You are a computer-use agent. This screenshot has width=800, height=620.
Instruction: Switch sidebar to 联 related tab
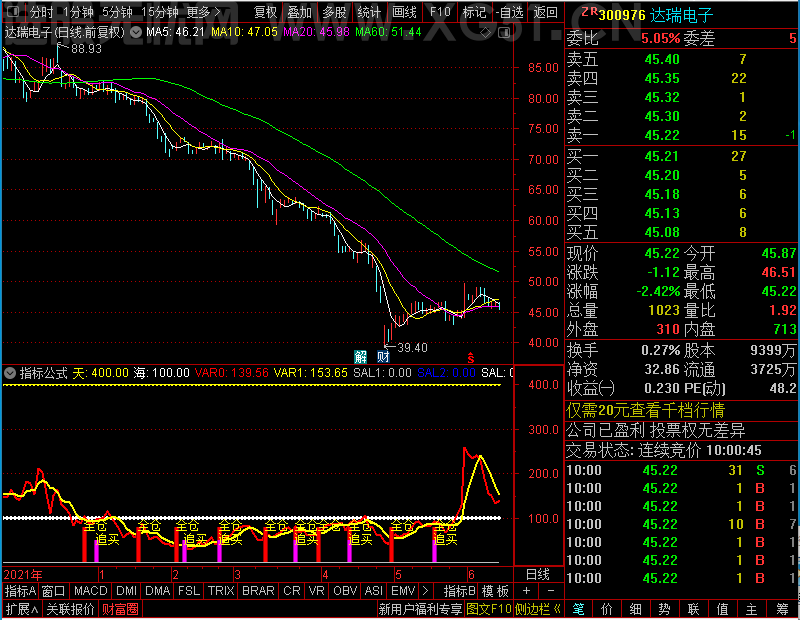coord(693,609)
